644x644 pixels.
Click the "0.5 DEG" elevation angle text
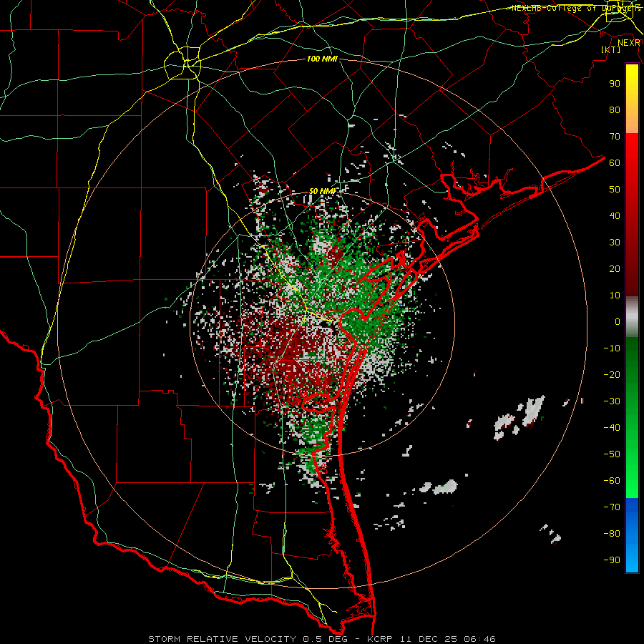point(325,639)
